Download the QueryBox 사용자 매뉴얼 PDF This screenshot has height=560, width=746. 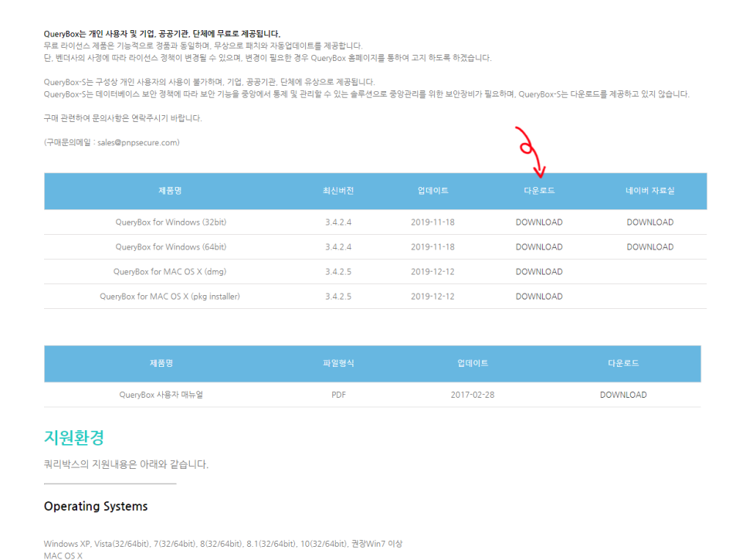[x=623, y=395]
